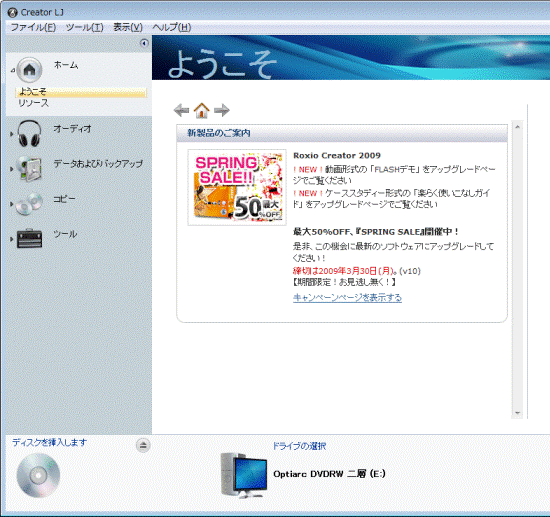
Task: Click the Home icon in the sidebar
Action: tap(29, 70)
